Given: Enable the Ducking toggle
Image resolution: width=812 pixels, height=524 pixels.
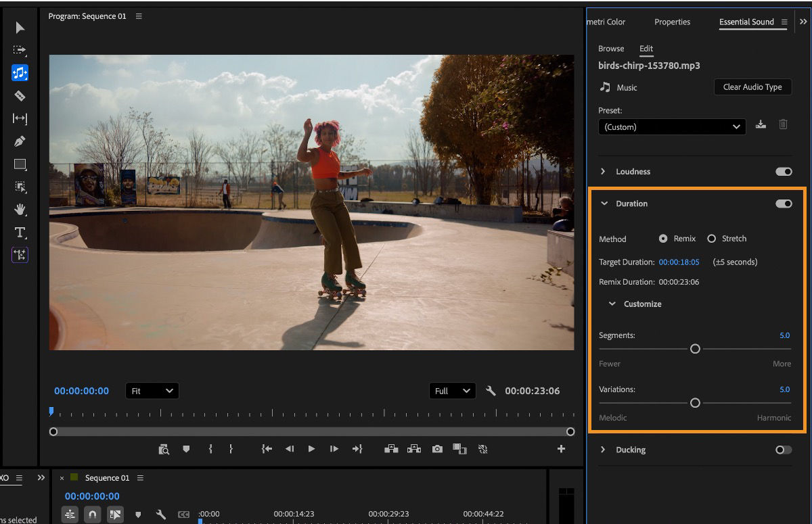Looking at the screenshot, I should pyautogui.click(x=783, y=450).
